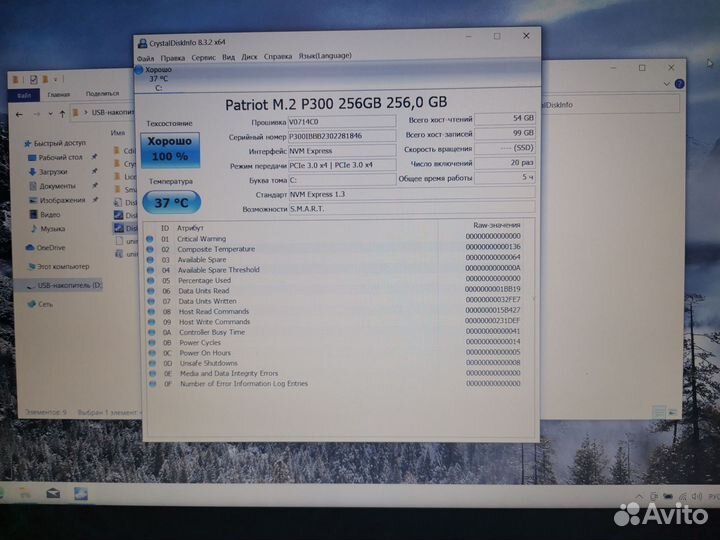This screenshot has width=720, height=540.
Task: Open the Сервис menu
Action: [x=203, y=57]
